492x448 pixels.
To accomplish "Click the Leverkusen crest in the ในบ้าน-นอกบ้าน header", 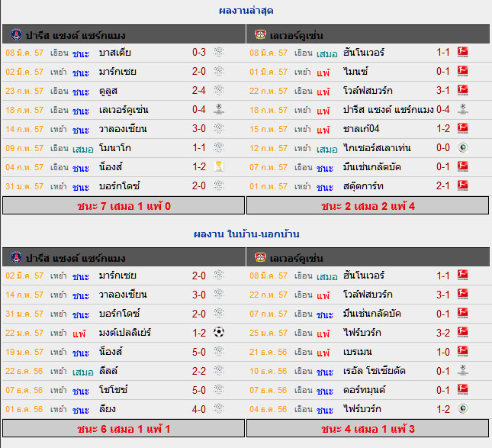I will (x=260, y=257).
